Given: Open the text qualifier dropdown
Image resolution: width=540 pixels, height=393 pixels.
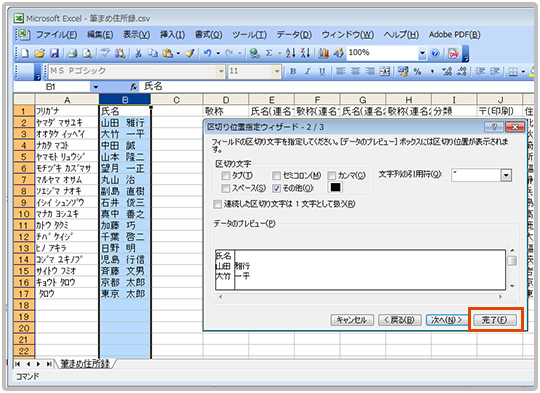Looking at the screenshot, I should [506, 175].
